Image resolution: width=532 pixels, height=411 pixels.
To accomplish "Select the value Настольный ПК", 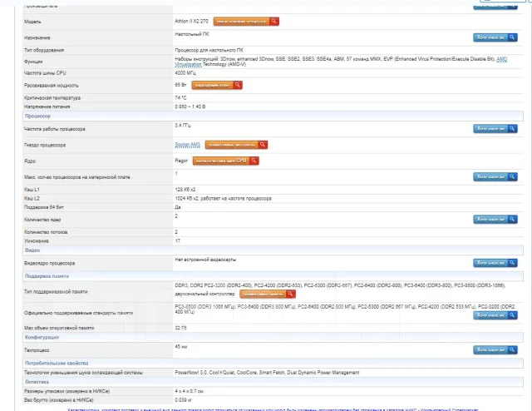I will coord(192,34).
